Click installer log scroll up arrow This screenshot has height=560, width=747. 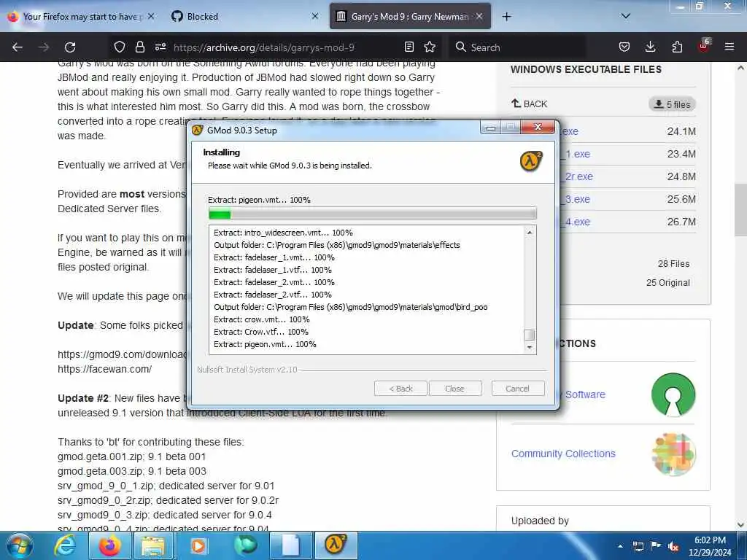[530, 233]
